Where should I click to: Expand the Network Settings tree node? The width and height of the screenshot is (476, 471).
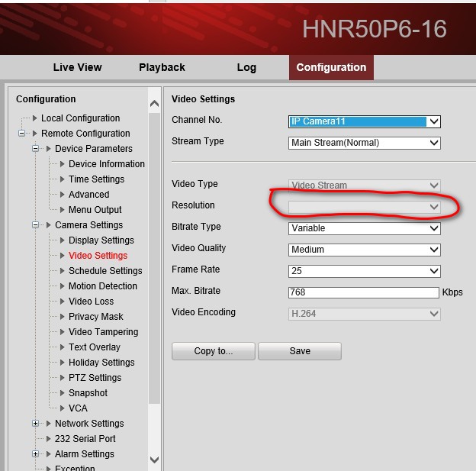pos(36,424)
